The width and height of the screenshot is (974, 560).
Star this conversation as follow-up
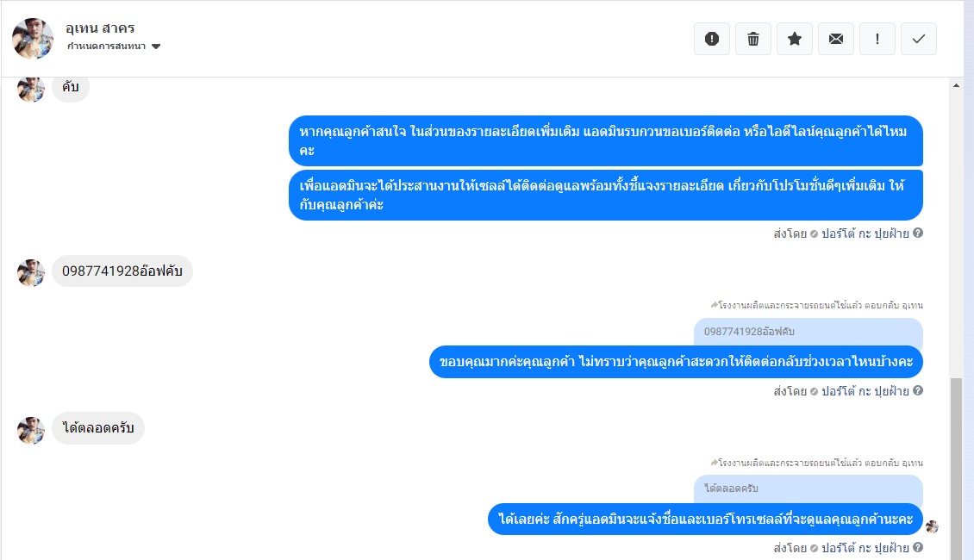(x=795, y=39)
